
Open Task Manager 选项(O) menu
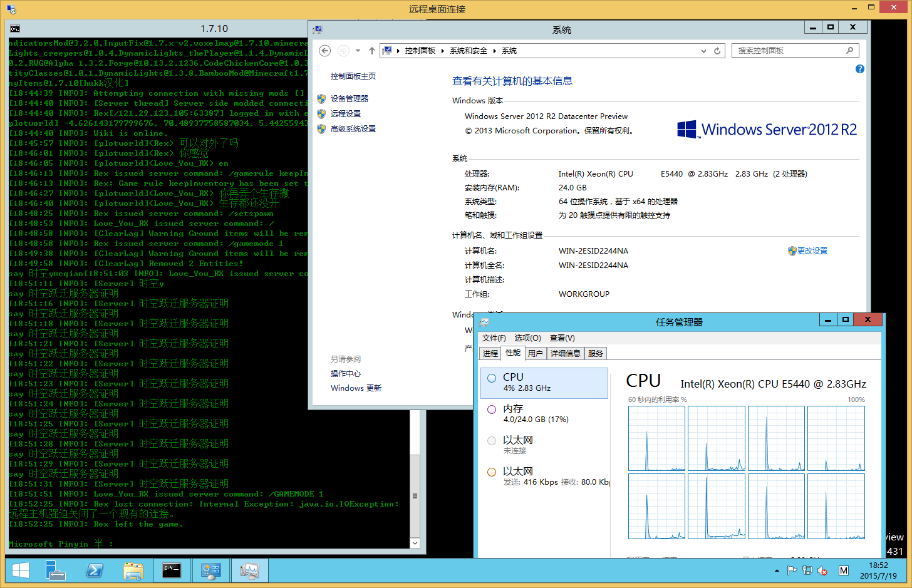click(x=527, y=338)
